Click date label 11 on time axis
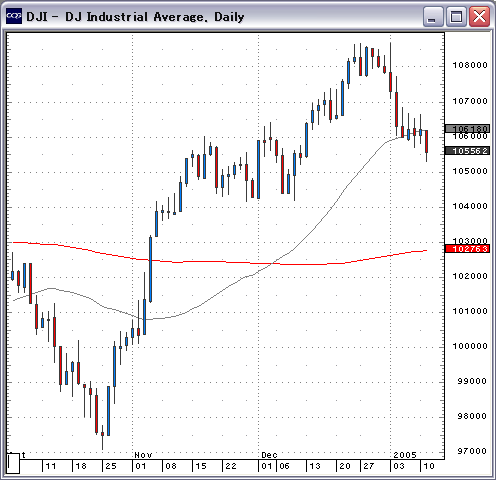 pos(51,466)
